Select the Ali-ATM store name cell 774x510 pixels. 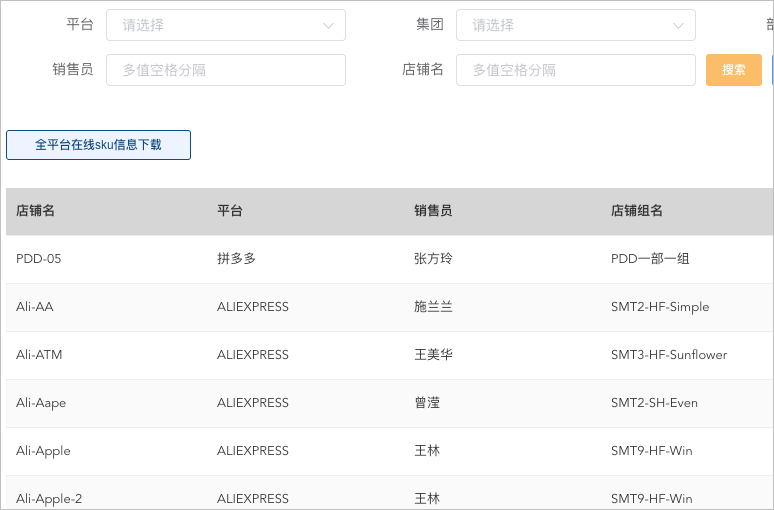[39, 355]
